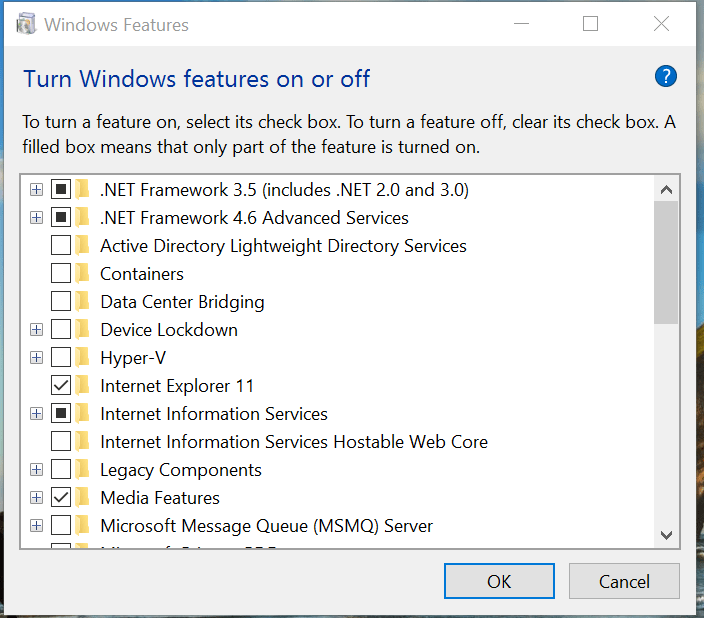Toggle .NET Framework 3.5 checkbox
Viewport: 704px width, 618px height.
click(61, 190)
